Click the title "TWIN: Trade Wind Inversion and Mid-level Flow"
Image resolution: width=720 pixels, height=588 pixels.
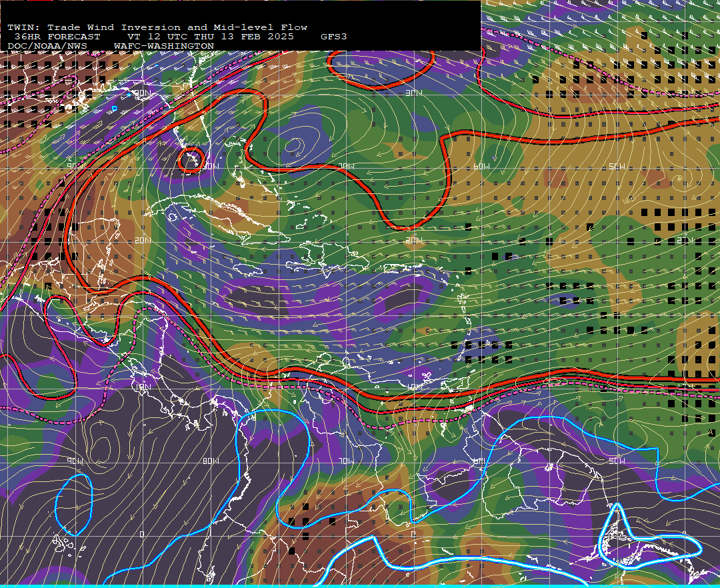(x=157, y=27)
